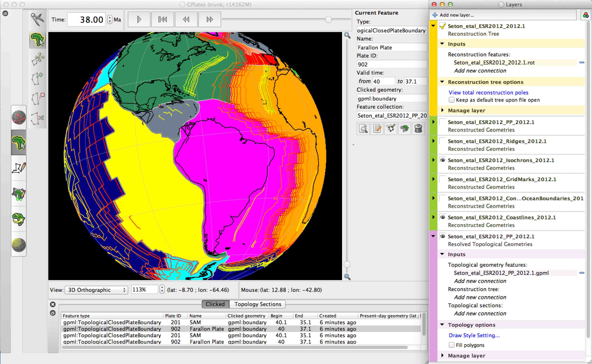
Task: Click the zoom percentage field showing 113%
Action: tap(144, 289)
